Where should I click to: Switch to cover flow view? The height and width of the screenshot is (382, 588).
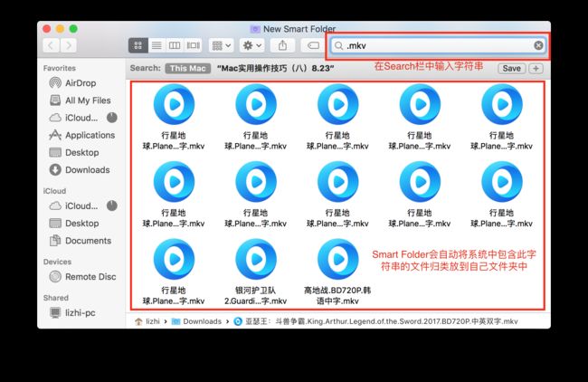(193, 46)
